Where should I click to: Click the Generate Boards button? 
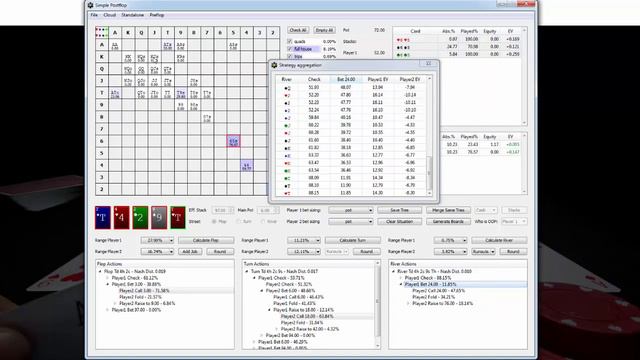(x=448, y=222)
